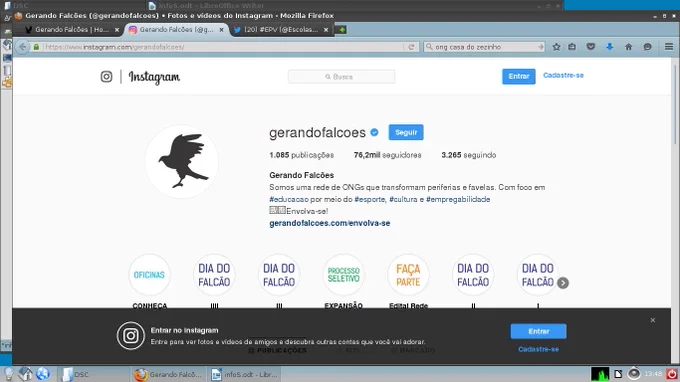
Task: Click the Entrar button in Instagram header
Action: (x=519, y=76)
